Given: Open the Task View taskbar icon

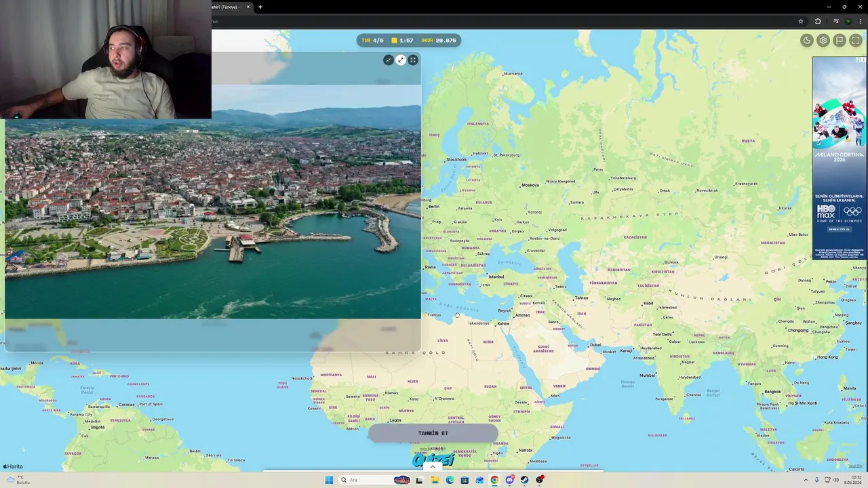Looking at the screenshot, I should (419, 480).
